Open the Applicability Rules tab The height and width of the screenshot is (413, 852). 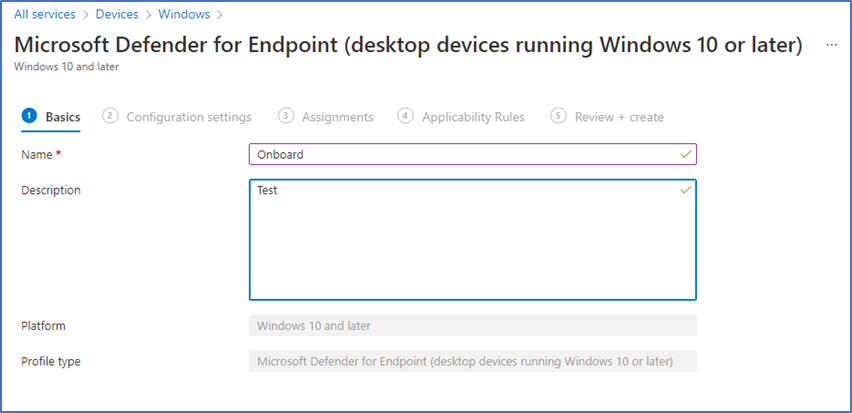473,117
